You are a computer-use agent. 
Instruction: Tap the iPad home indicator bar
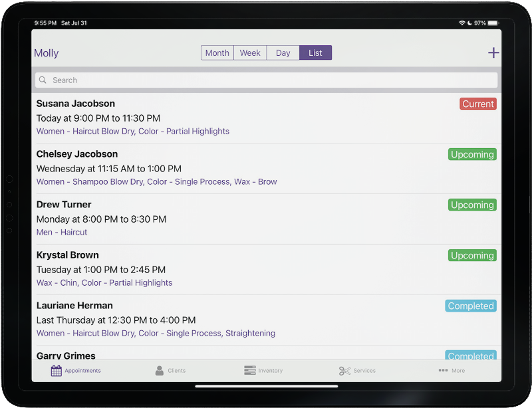pyautogui.click(x=267, y=386)
